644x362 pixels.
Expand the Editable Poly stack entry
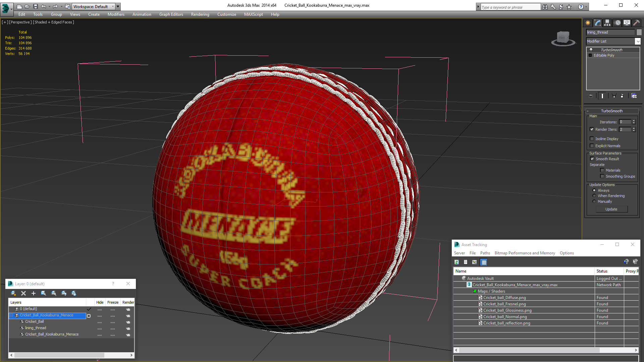point(590,55)
